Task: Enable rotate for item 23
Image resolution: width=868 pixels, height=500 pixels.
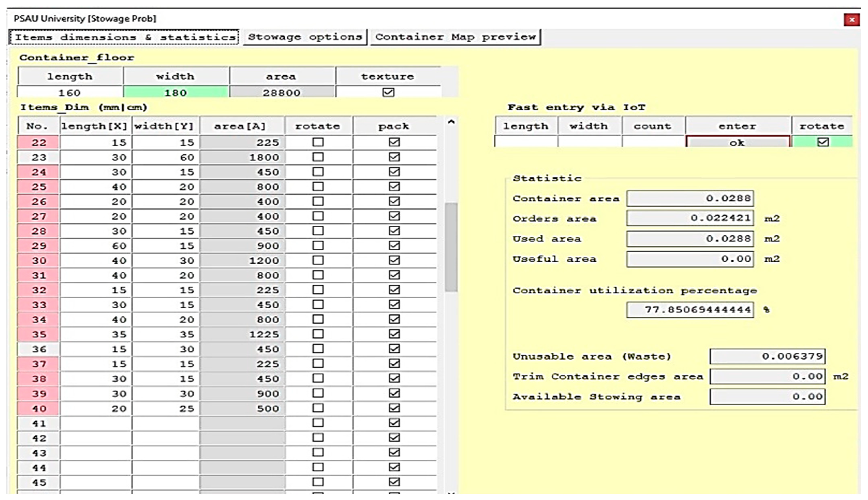Action: point(318,157)
